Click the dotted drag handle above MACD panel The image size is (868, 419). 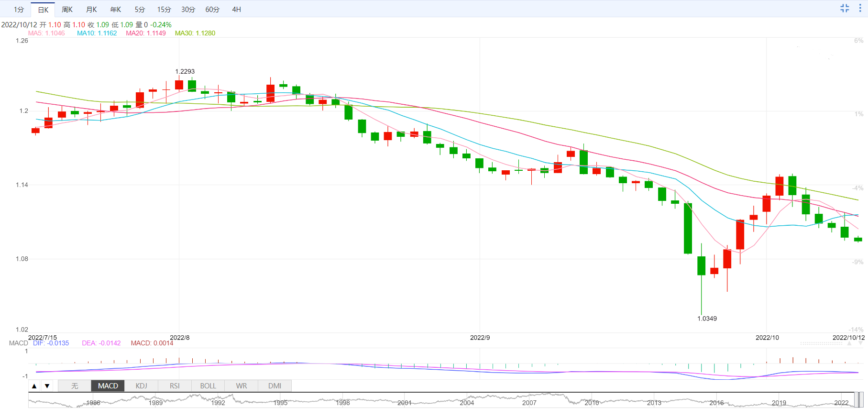pos(821,343)
